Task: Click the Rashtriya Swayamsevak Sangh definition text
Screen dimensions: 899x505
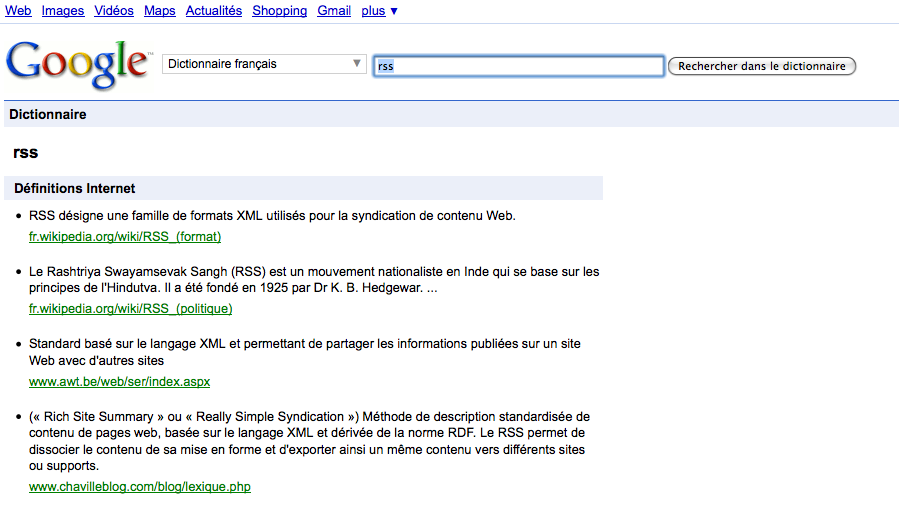Action: click(x=314, y=280)
